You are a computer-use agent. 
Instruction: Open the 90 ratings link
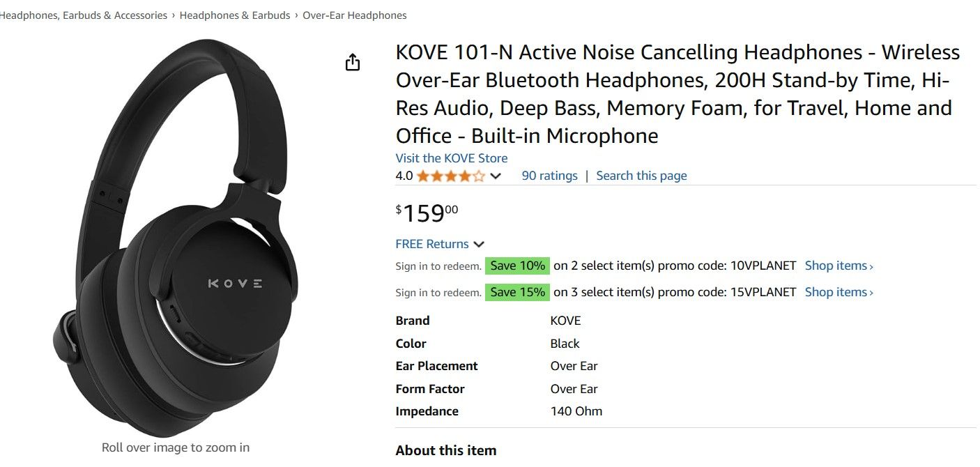click(549, 176)
